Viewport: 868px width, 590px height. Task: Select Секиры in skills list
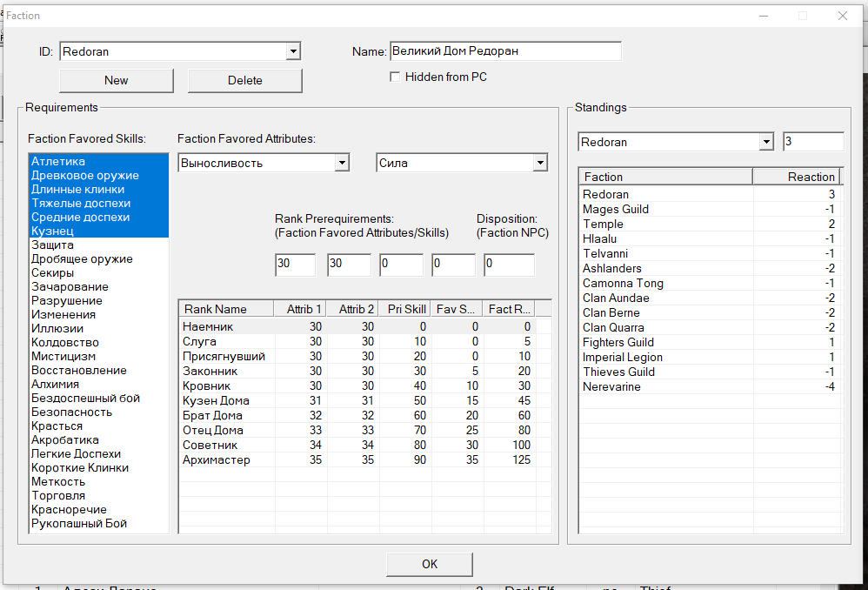tap(98, 272)
